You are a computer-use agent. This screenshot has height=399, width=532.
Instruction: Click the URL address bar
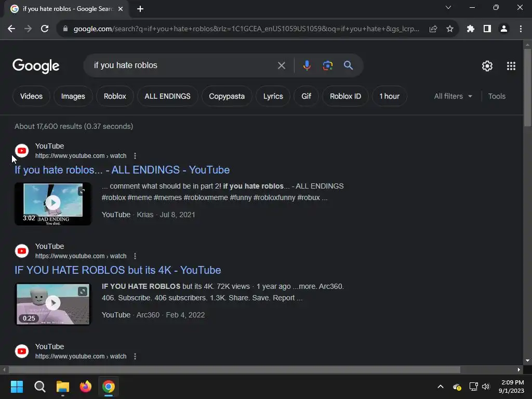click(246, 29)
